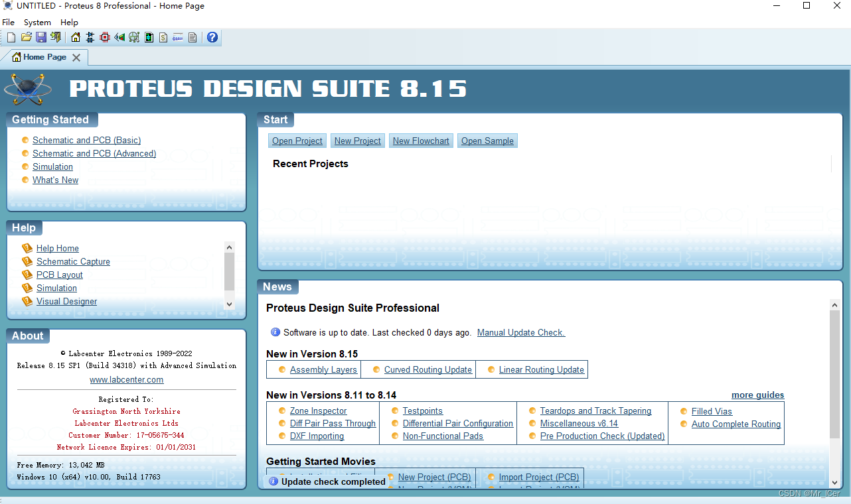
Task: Open the Testpoints guide
Action: pos(423,410)
